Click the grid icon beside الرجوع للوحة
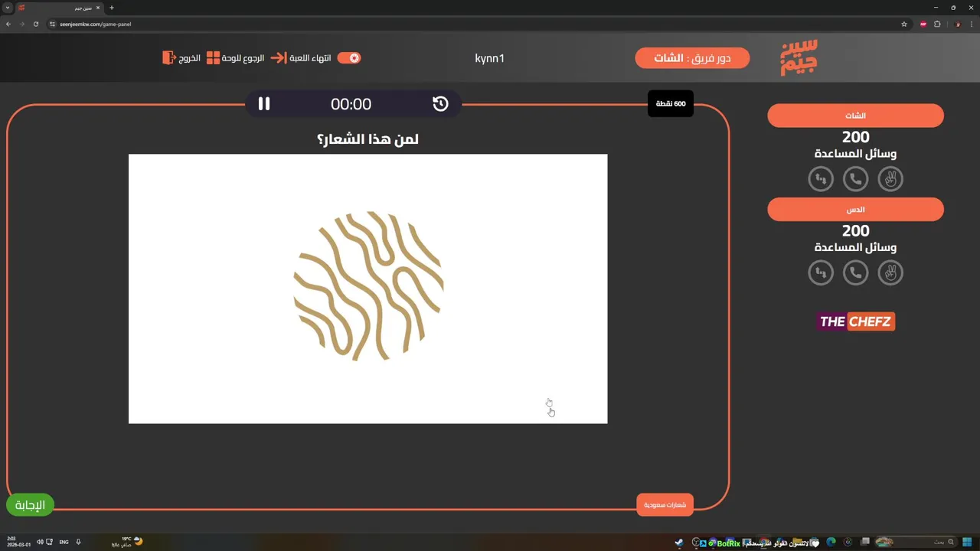Viewport: 980px width, 551px height. (213, 58)
